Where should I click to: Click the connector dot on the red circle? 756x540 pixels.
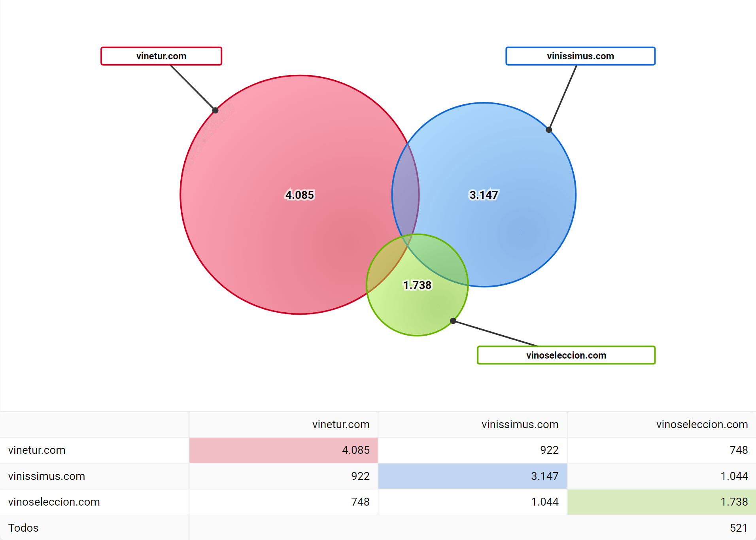tap(215, 110)
